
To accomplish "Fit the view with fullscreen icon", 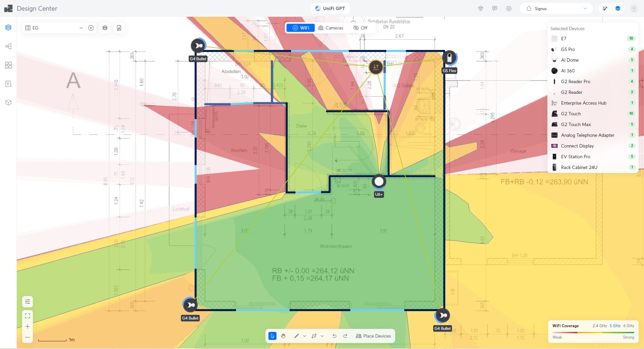I will (x=28, y=316).
